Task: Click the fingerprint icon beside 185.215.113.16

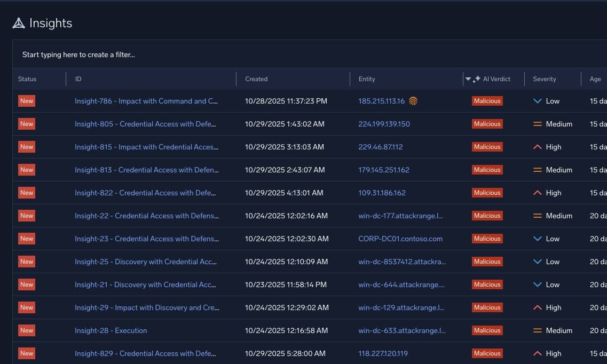Action: pyautogui.click(x=413, y=101)
